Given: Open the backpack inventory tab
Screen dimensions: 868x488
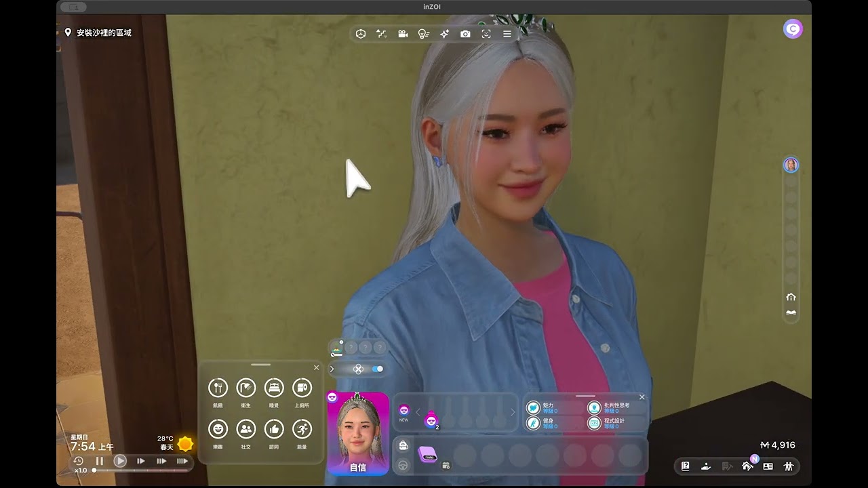Looking at the screenshot, I should click(403, 446).
